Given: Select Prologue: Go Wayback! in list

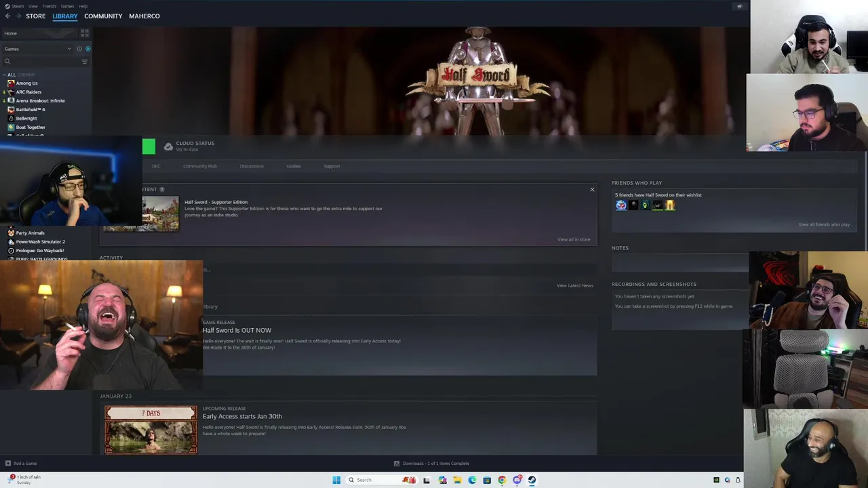Looking at the screenshot, I should (40, 251).
